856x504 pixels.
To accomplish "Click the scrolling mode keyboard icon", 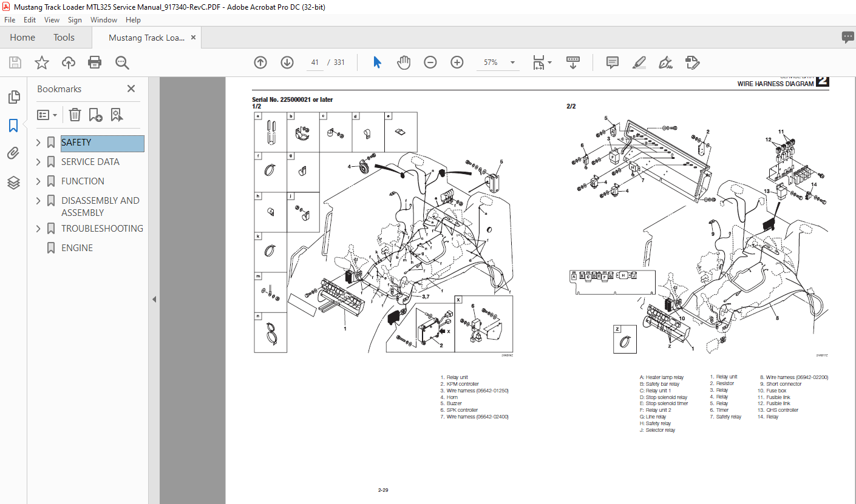I will (x=573, y=62).
